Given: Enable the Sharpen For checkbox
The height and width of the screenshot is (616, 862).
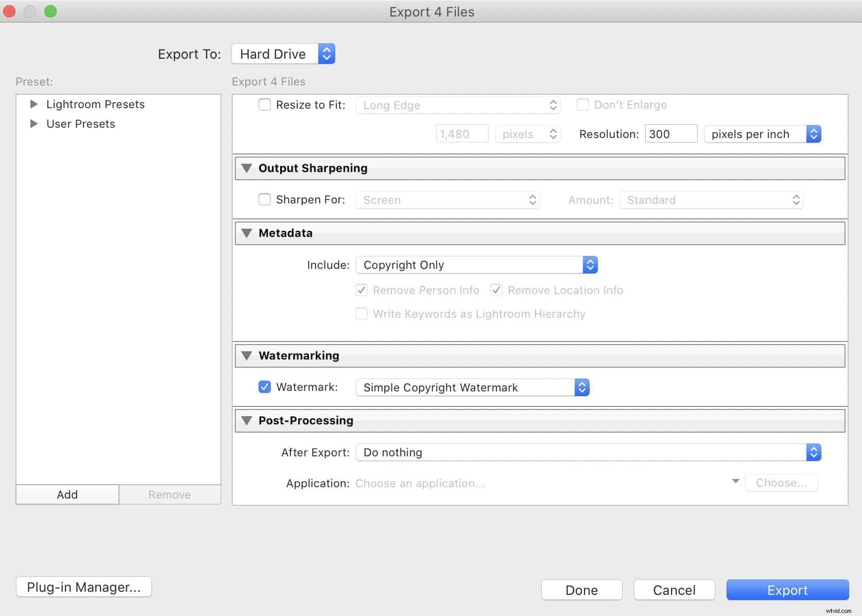Looking at the screenshot, I should pos(265,200).
